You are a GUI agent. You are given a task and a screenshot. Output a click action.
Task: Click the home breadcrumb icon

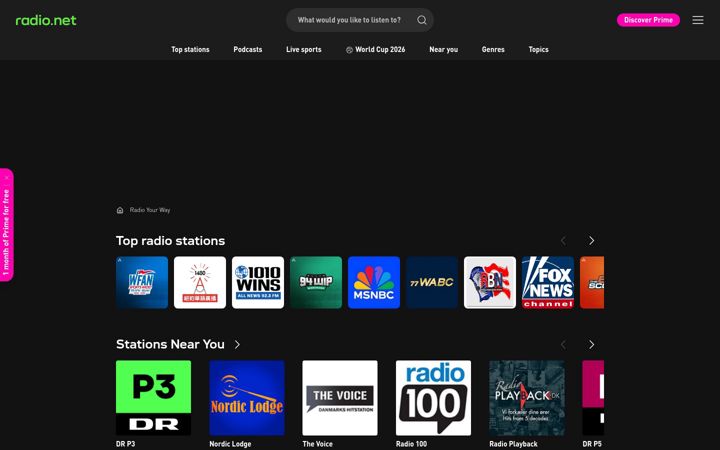click(120, 210)
